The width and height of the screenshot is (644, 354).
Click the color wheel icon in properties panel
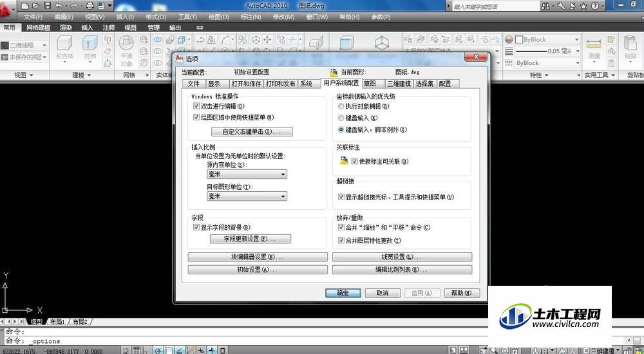(x=509, y=40)
